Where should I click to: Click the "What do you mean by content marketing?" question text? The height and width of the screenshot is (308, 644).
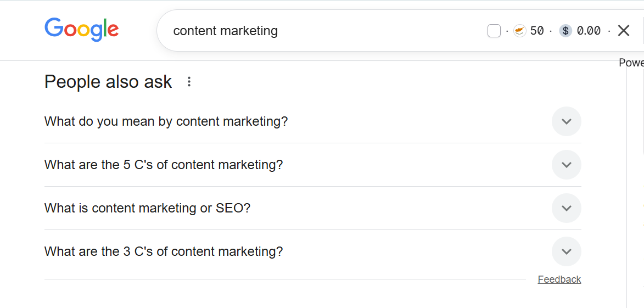(166, 121)
